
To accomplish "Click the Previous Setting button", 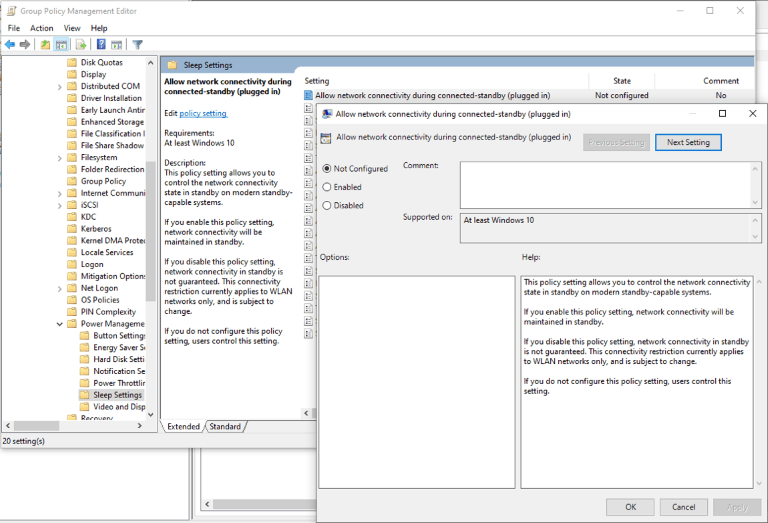I will pyautogui.click(x=616, y=143).
